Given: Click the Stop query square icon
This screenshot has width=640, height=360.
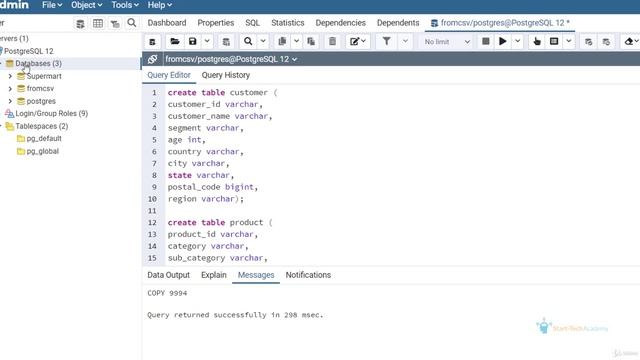Looking at the screenshot, I should [x=485, y=41].
